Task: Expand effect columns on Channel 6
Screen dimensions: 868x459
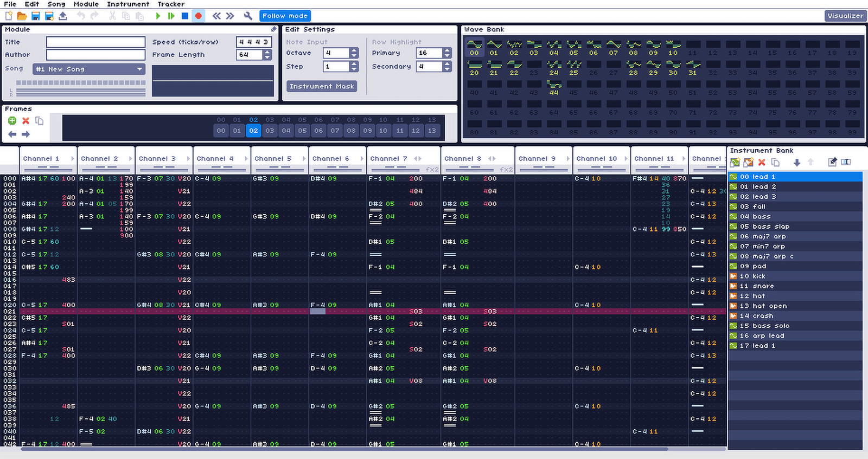Action: pyautogui.click(x=361, y=159)
